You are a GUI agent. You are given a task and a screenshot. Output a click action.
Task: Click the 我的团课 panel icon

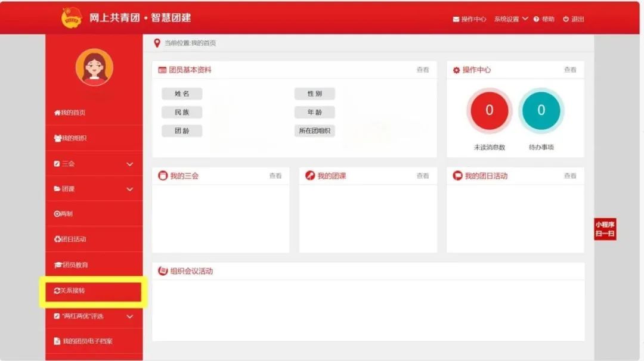click(310, 176)
